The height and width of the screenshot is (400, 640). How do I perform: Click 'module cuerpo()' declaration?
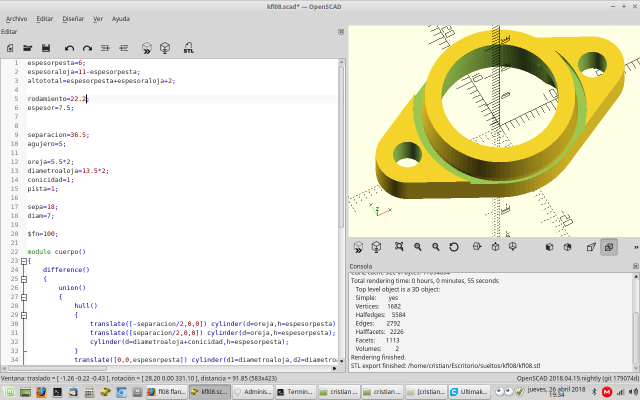point(56,252)
